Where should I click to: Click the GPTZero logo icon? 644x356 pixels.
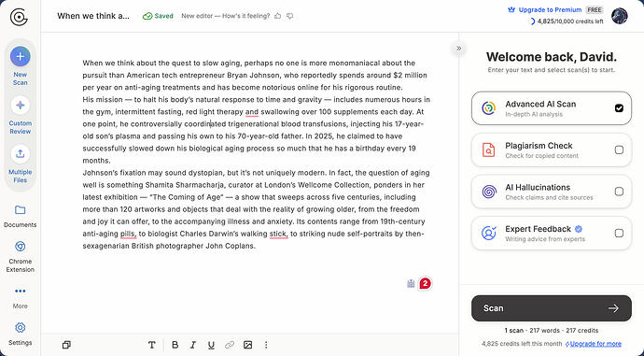pos(19,17)
